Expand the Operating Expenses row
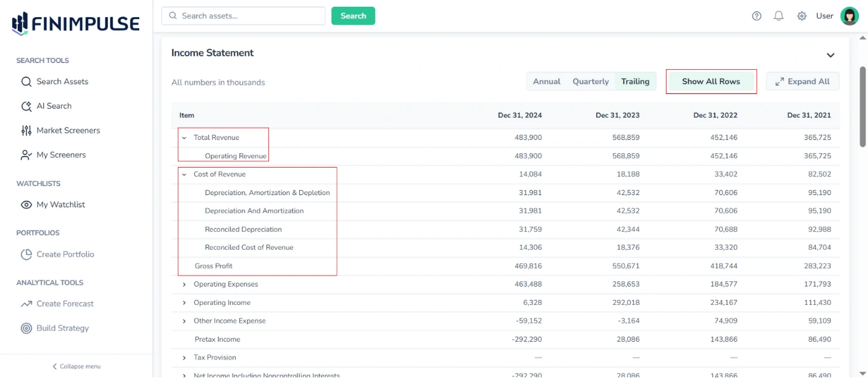The height and width of the screenshot is (378, 868). (x=185, y=284)
